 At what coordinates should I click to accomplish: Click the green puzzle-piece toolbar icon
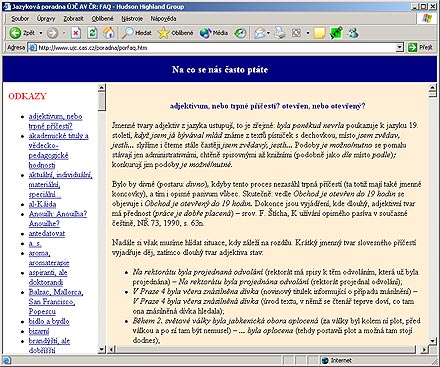pyautogui.click(x=336, y=33)
